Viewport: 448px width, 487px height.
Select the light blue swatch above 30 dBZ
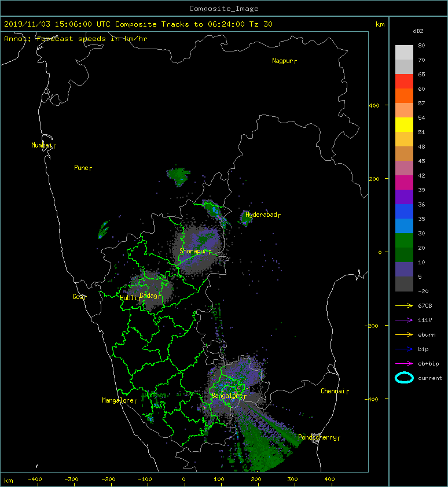click(404, 226)
